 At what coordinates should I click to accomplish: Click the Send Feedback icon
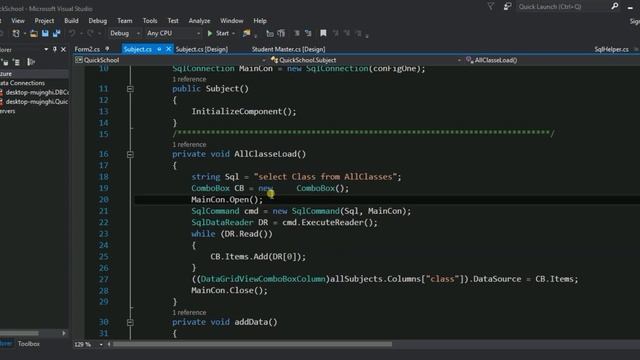coord(507,7)
